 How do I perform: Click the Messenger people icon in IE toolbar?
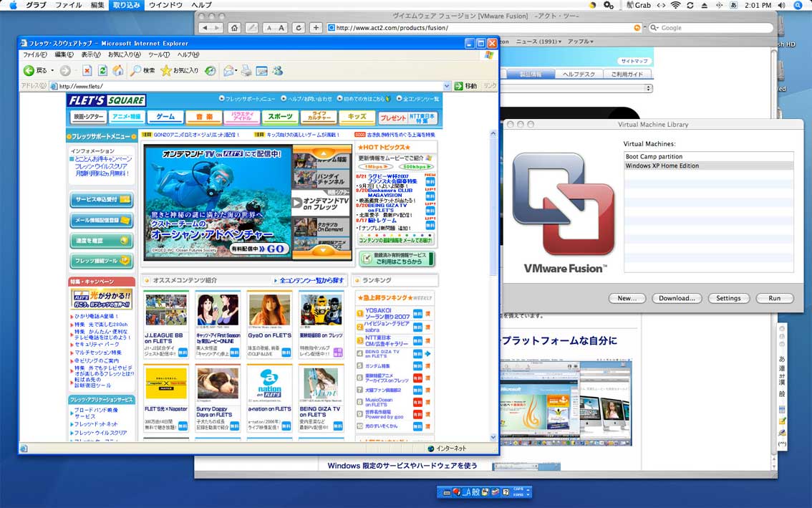(278, 70)
